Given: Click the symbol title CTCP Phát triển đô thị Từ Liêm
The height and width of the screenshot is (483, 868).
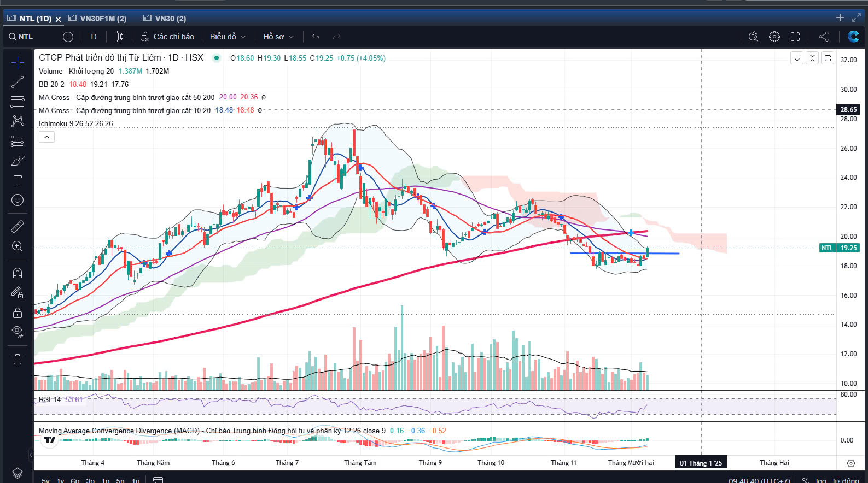Looking at the screenshot, I should 100,57.
